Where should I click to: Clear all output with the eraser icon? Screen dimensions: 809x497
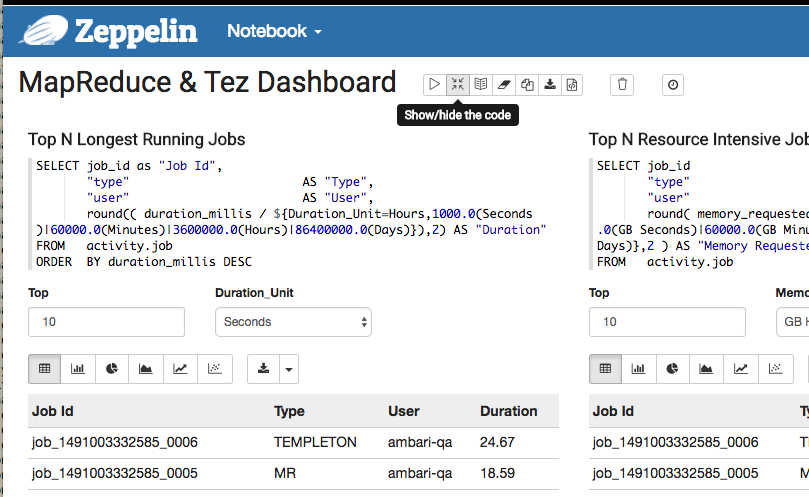coord(503,85)
